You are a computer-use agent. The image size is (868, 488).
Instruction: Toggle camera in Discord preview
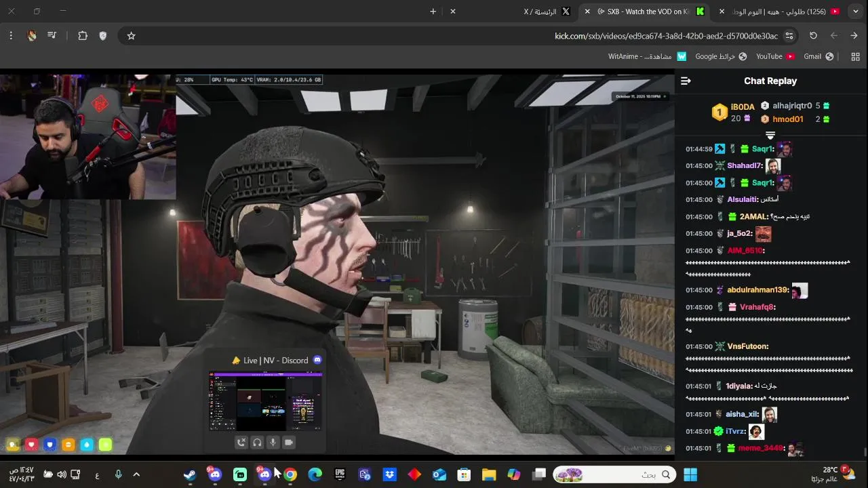tap(289, 443)
